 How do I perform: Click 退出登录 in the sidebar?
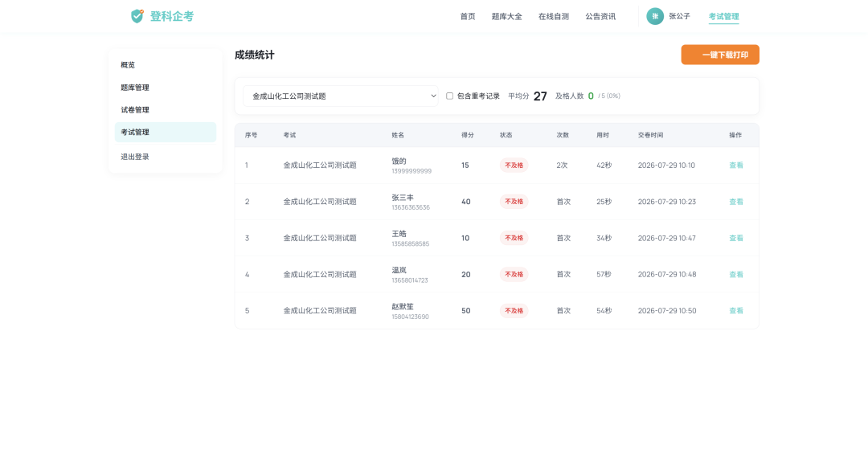coord(166,157)
